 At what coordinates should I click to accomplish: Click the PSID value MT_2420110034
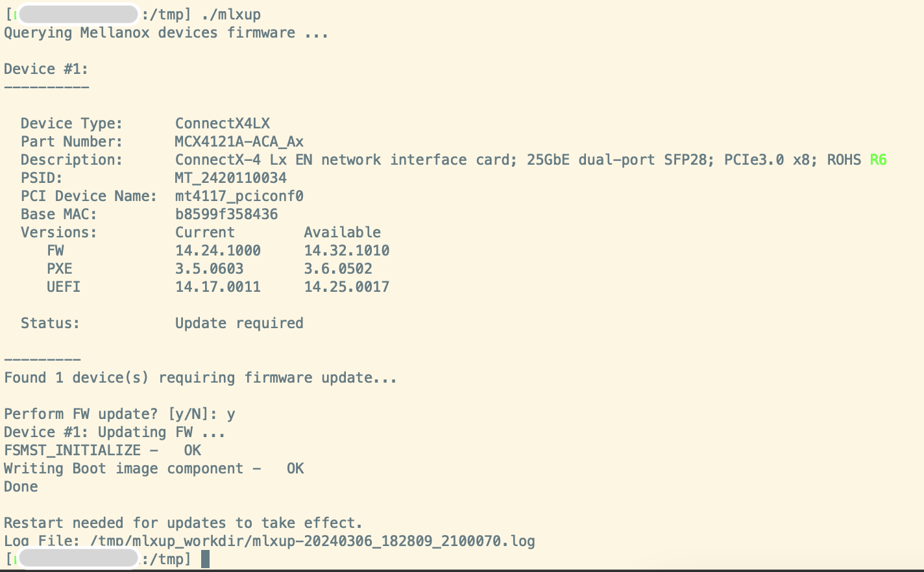point(230,178)
